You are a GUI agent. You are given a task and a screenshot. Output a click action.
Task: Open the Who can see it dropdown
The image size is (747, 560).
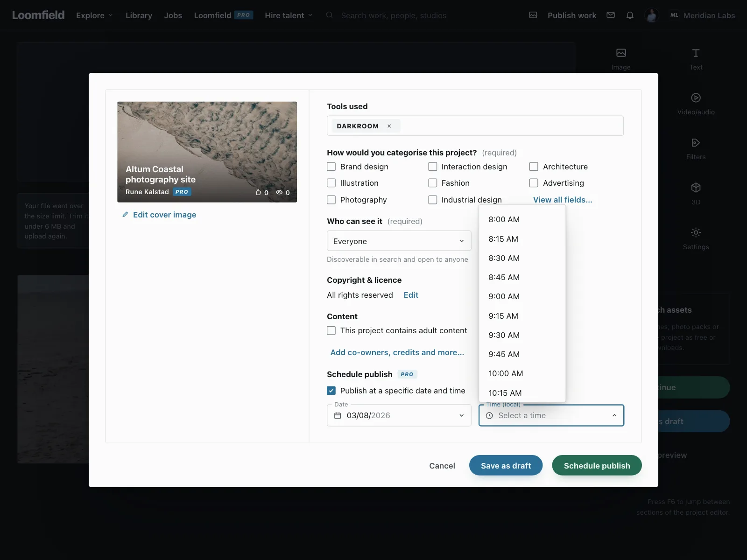(399, 241)
